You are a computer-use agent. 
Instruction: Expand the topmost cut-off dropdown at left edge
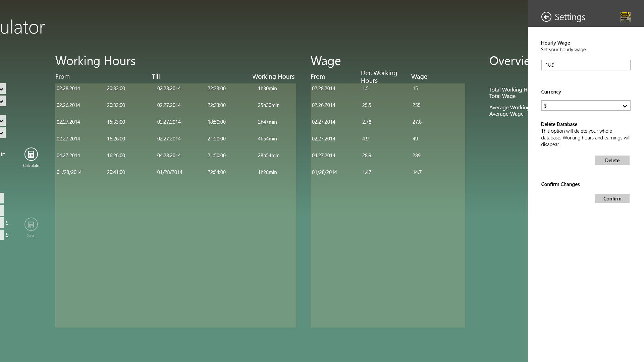coord(2,89)
